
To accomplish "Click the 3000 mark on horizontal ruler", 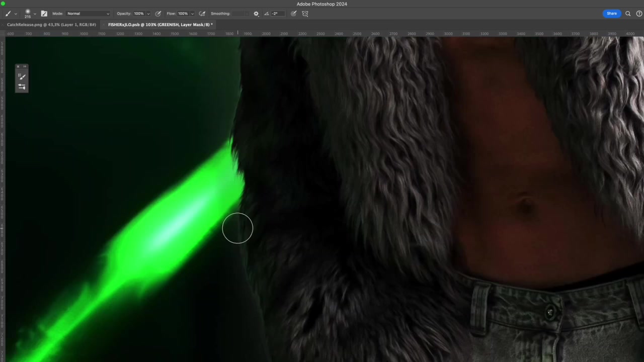I will click(448, 34).
